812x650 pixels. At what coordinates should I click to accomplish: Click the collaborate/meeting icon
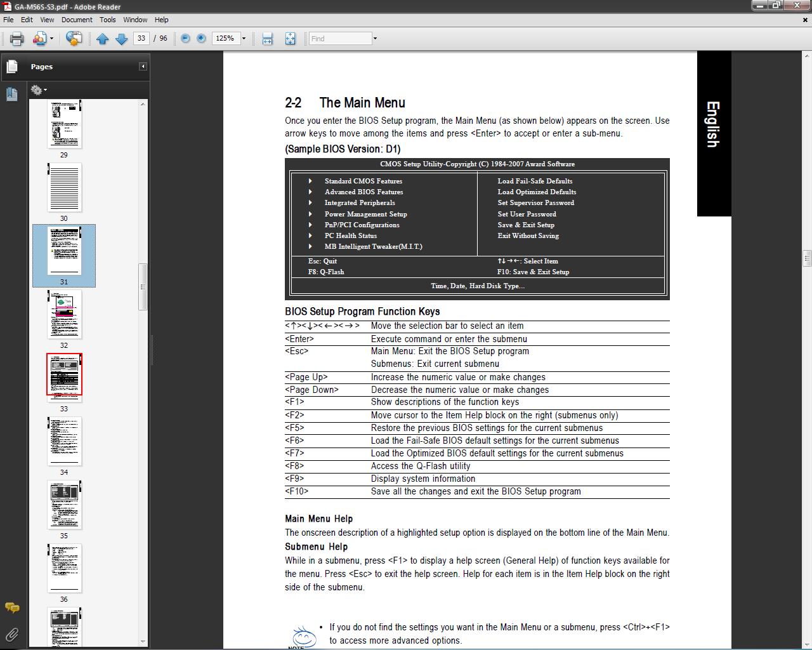coord(74,39)
